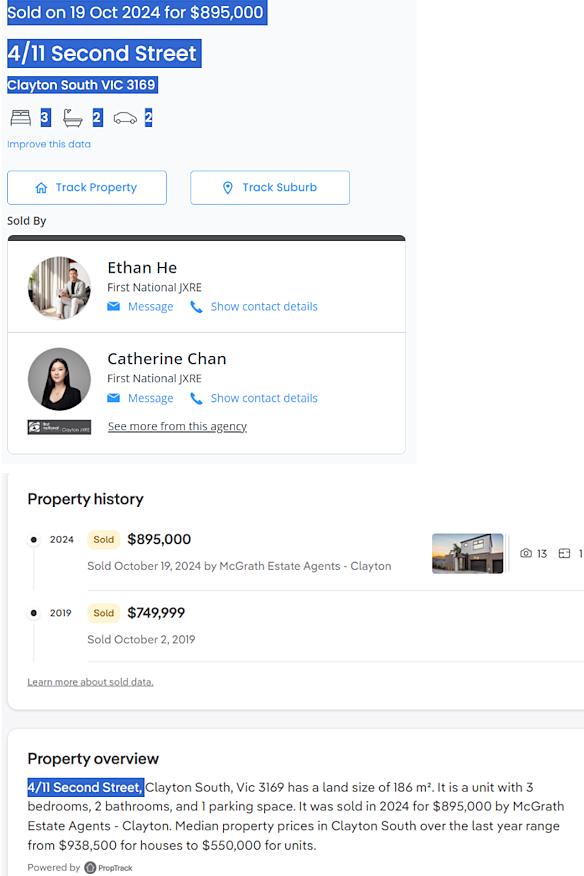Click the bathtub icon showing 2 bathrooms
The image size is (584, 876).
click(x=72, y=117)
